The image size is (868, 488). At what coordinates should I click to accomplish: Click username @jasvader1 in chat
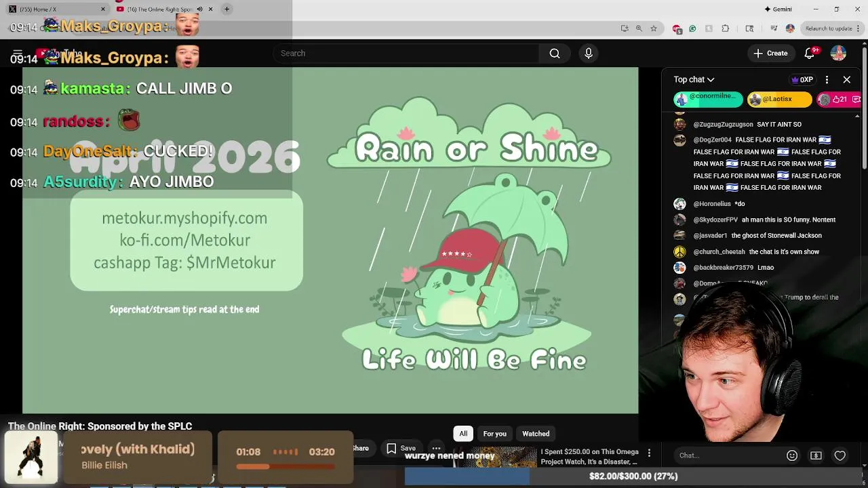pos(710,236)
